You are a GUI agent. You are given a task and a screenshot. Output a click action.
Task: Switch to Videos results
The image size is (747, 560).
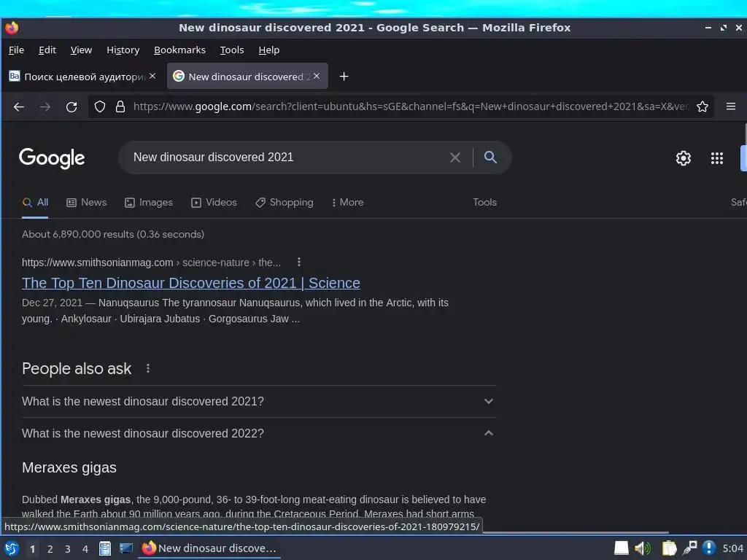[214, 203]
